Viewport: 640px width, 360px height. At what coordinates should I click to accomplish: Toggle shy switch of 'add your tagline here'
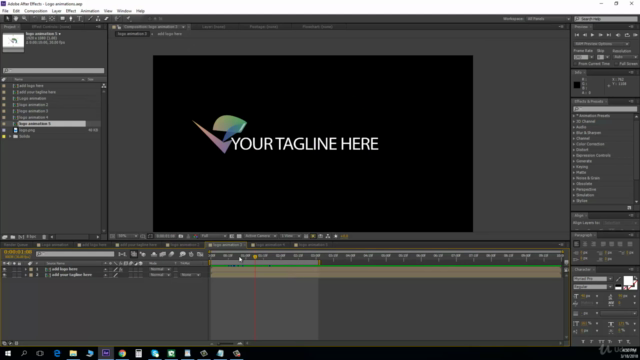click(105, 275)
